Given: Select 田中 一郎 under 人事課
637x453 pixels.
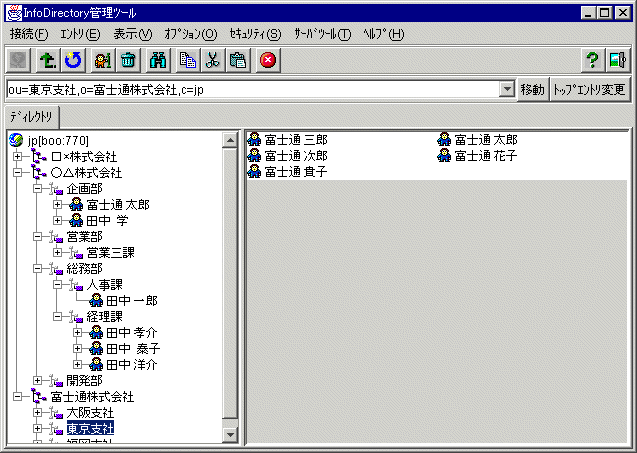Looking at the screenshot, I should pyautogui.click(x=131, y=301).
